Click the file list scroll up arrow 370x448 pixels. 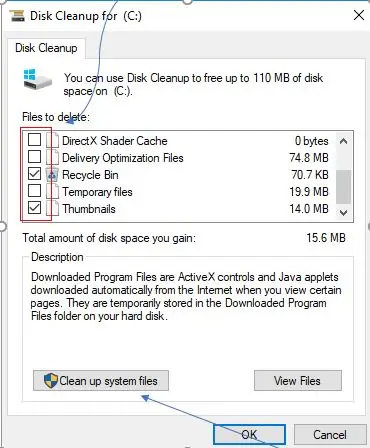343,141
